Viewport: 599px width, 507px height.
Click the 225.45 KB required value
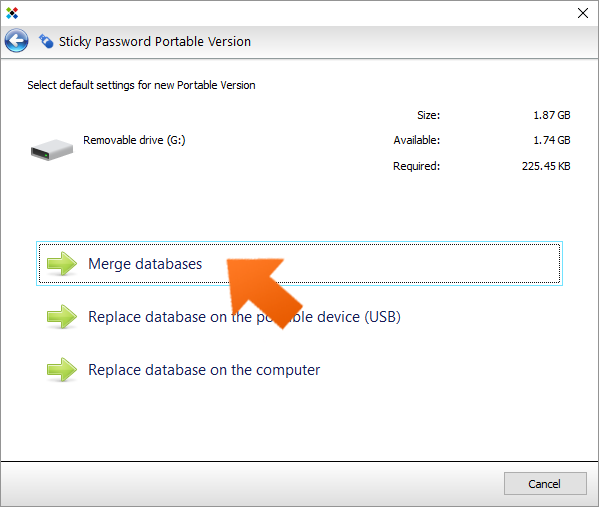(x=546, y=166)
